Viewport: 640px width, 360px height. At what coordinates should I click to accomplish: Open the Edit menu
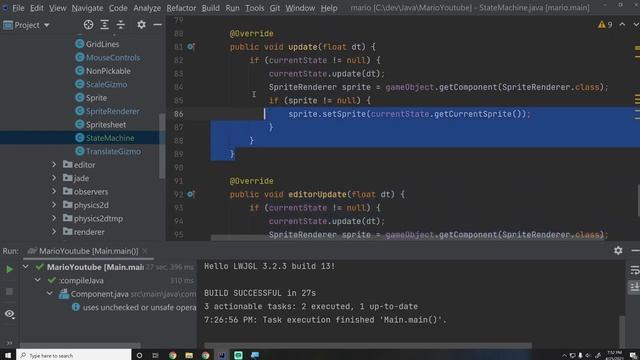point(36,8)
